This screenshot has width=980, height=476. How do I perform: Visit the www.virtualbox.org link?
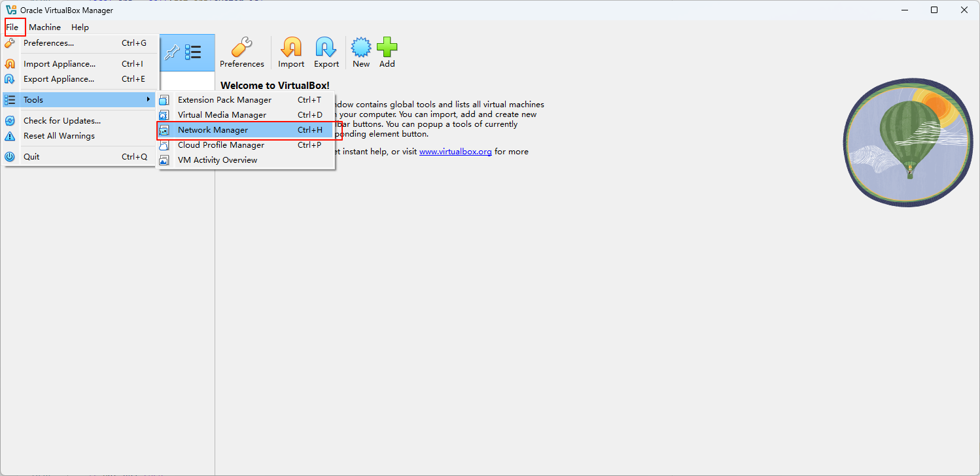click(x=455, y=152)
